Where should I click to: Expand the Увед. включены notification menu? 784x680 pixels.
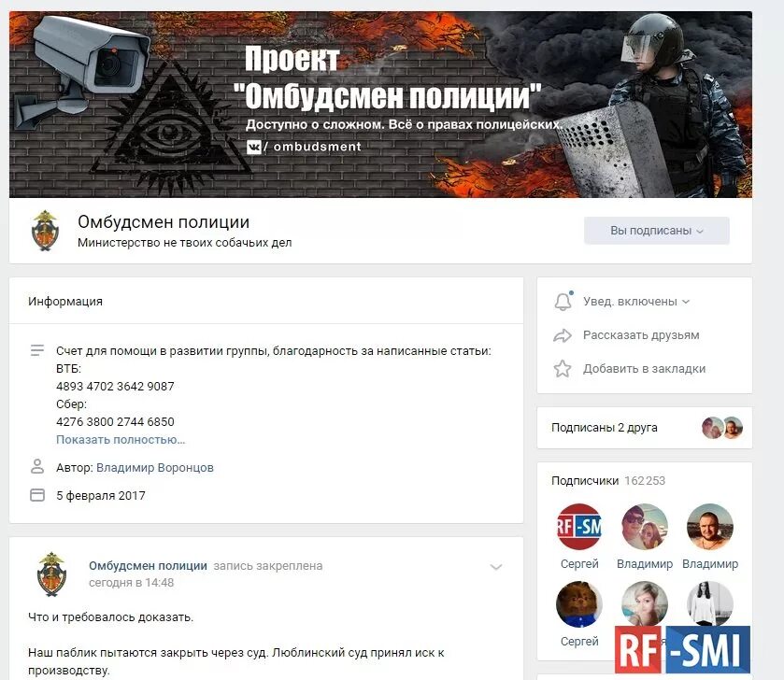pyautogui.click(x=636, y=302)
